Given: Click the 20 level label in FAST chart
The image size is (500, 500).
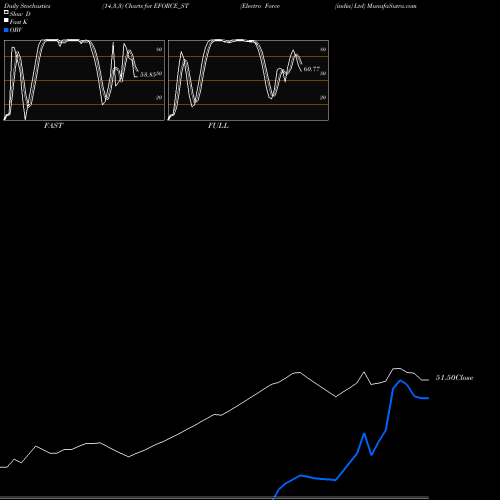Looking at the screenshot, I should point(159,97).
